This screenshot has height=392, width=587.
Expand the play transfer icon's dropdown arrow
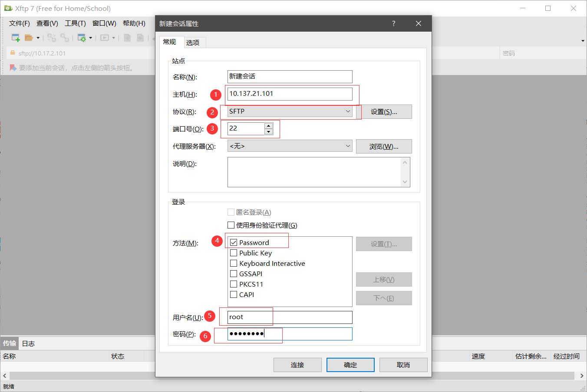113,38
